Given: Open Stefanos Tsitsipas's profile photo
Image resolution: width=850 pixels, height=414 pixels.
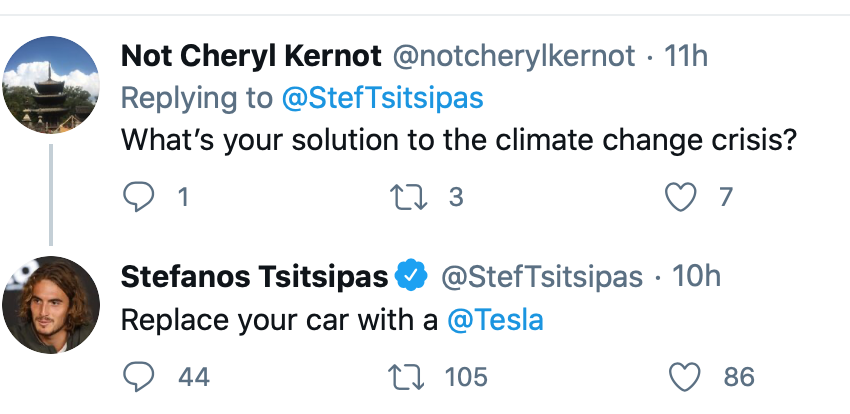Looking at the screenshot, I should tap(51, 305).
